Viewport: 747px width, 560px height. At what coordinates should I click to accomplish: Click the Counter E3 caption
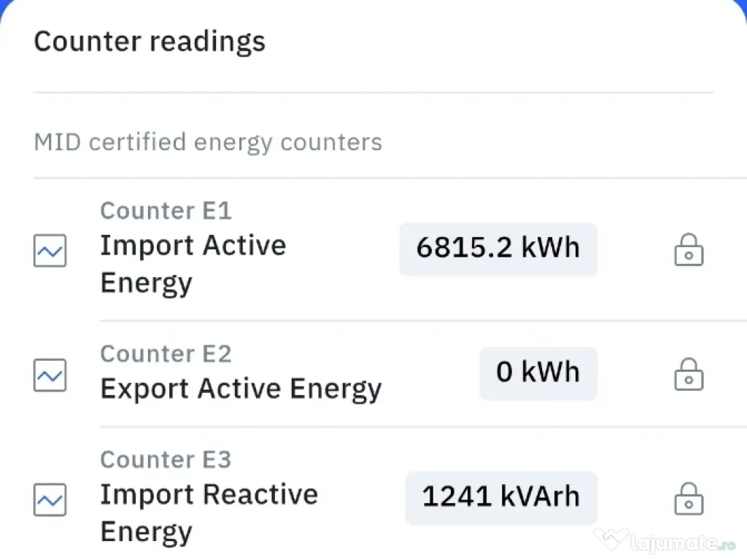tap(166, 459)
